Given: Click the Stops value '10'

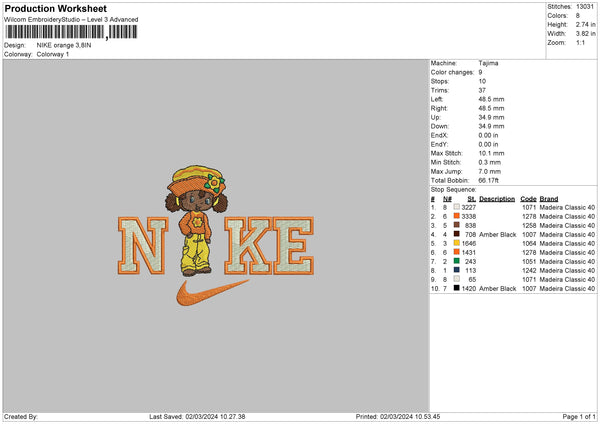Looking at the screenshot, I should [482, 81].
